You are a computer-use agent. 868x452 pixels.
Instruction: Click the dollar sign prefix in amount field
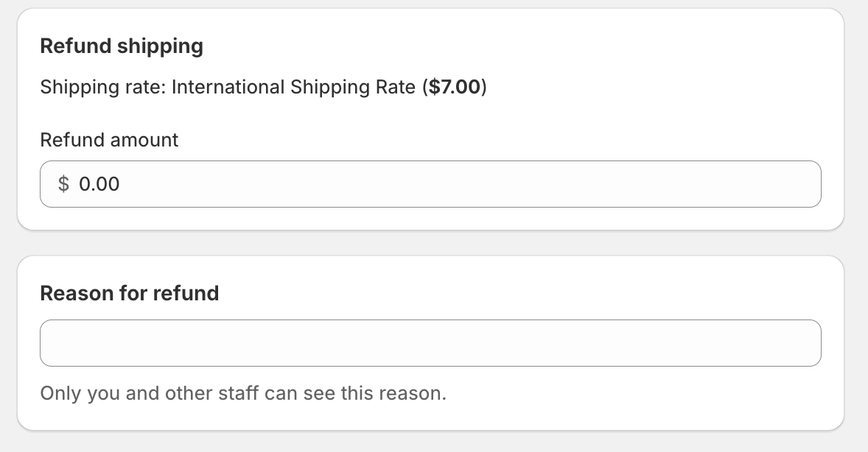tap(64, 184)
